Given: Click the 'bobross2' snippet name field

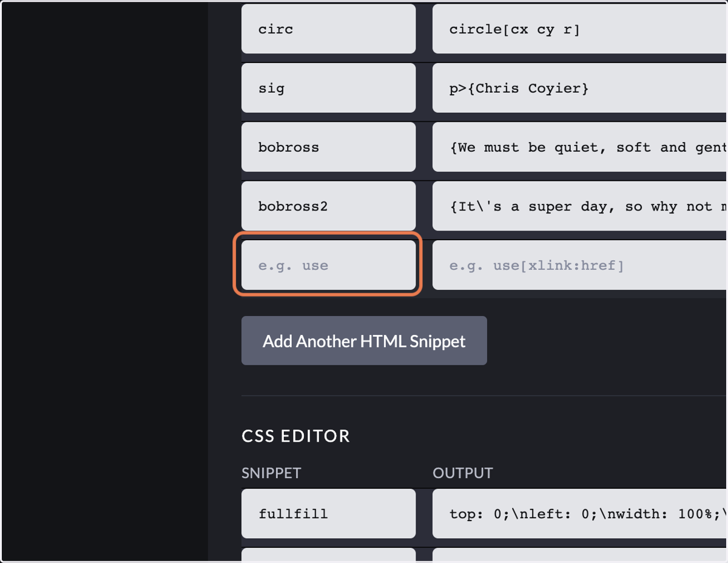Looking at the screenshot, I should click(328, 206).
